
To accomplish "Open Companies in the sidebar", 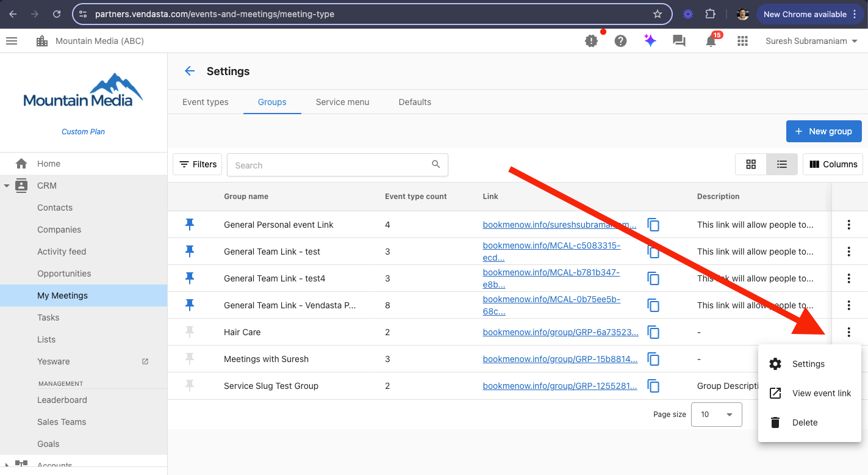I will [84, 230].
